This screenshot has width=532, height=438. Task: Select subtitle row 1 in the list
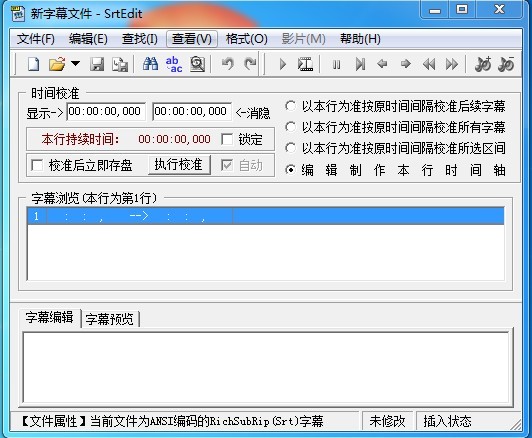[x=265, y=216]
